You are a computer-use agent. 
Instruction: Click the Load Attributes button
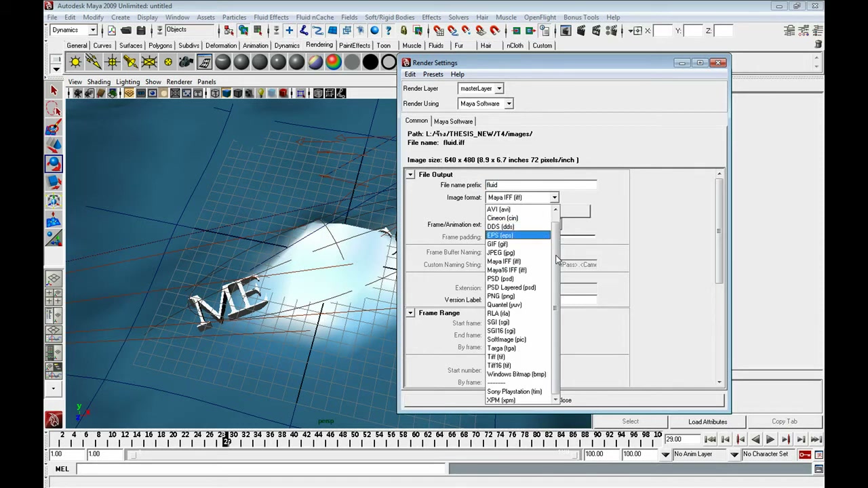click(707, 422)
